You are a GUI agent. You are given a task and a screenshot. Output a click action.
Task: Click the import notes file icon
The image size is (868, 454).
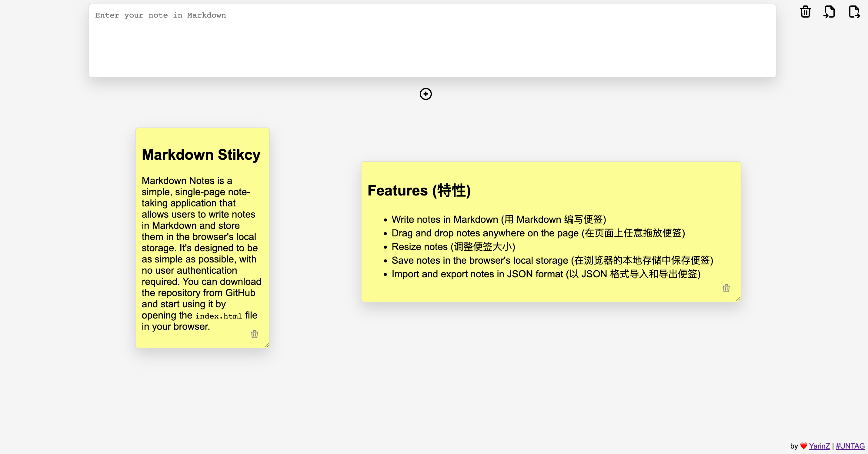[x=829, y=12]
